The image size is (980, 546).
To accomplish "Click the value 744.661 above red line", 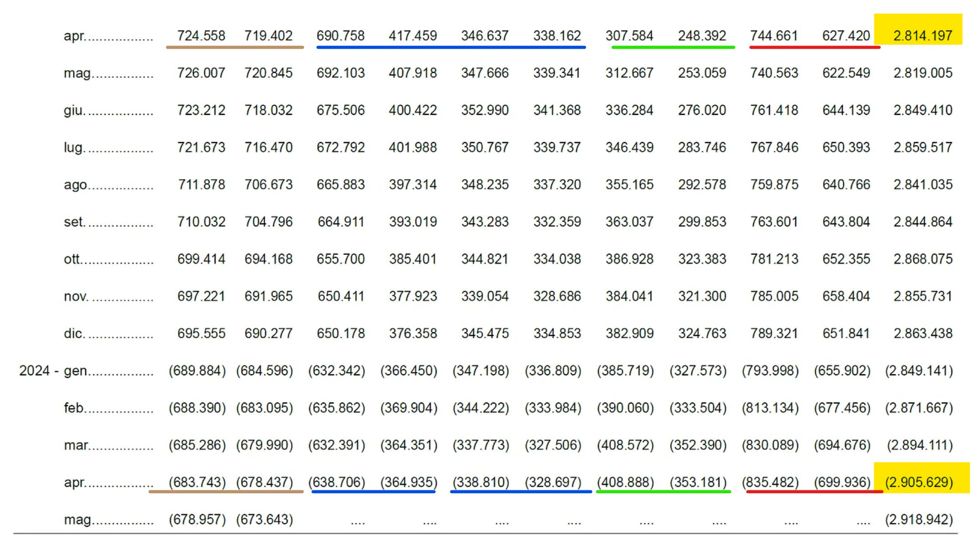I will 774,36.
